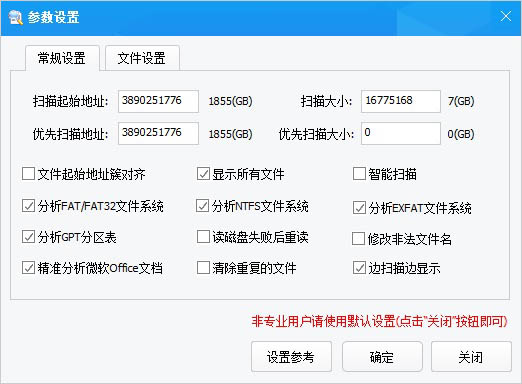Click the 扫描大小 input field

coord(401,101)
